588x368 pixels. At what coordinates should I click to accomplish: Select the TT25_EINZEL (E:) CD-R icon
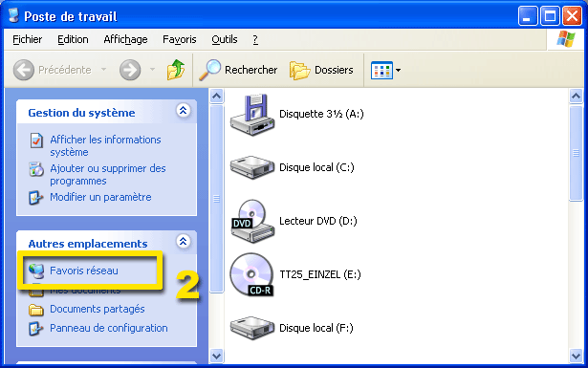pyautogui.click(x=251, y=274)
